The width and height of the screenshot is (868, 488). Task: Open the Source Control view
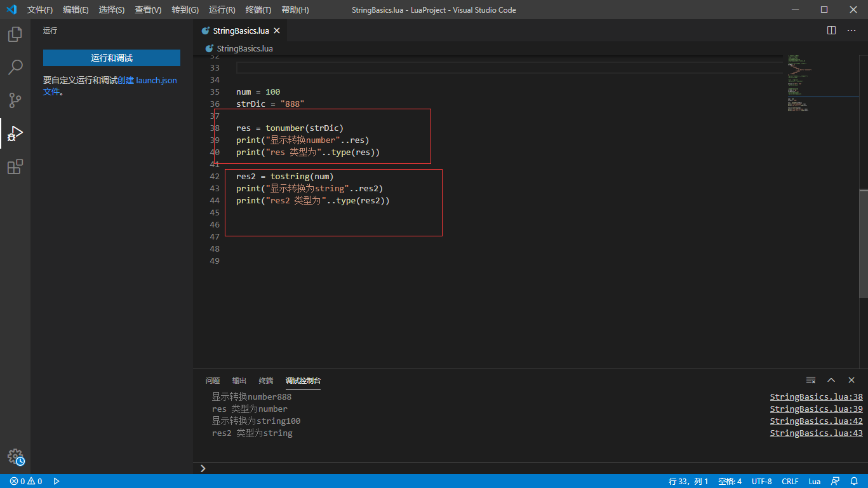[15, 100]
